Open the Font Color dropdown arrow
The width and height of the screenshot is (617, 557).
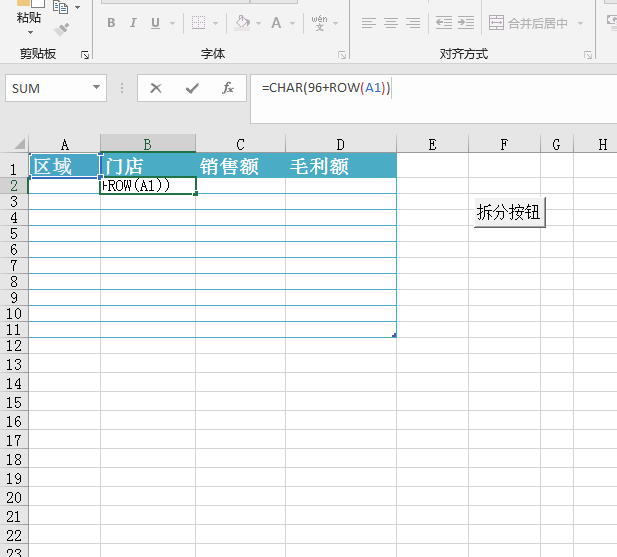pyautogui.click(x=292, y=23)
